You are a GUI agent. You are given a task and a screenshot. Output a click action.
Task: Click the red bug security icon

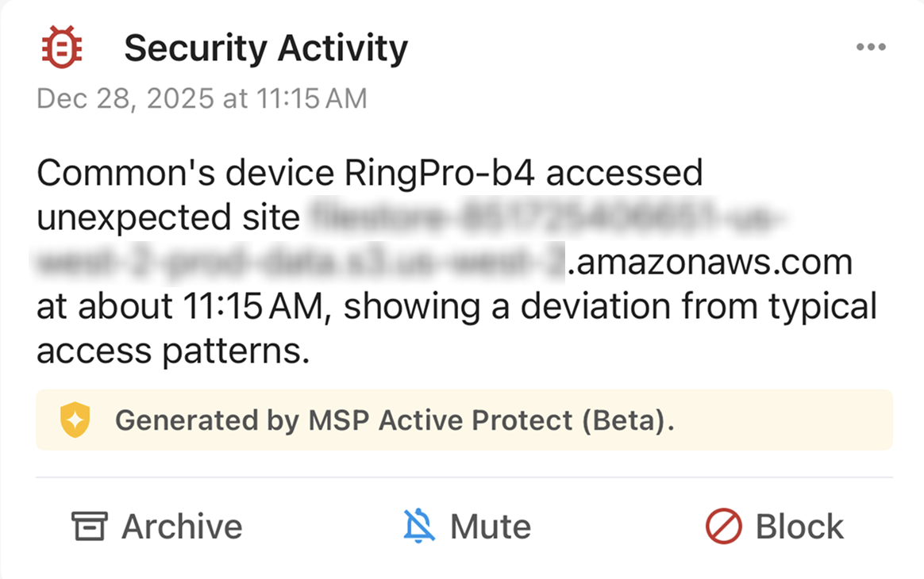pos(62,48)
